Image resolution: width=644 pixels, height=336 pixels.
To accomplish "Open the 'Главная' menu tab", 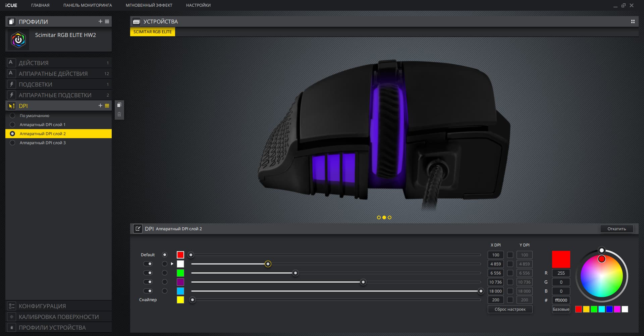I will 40,5.
